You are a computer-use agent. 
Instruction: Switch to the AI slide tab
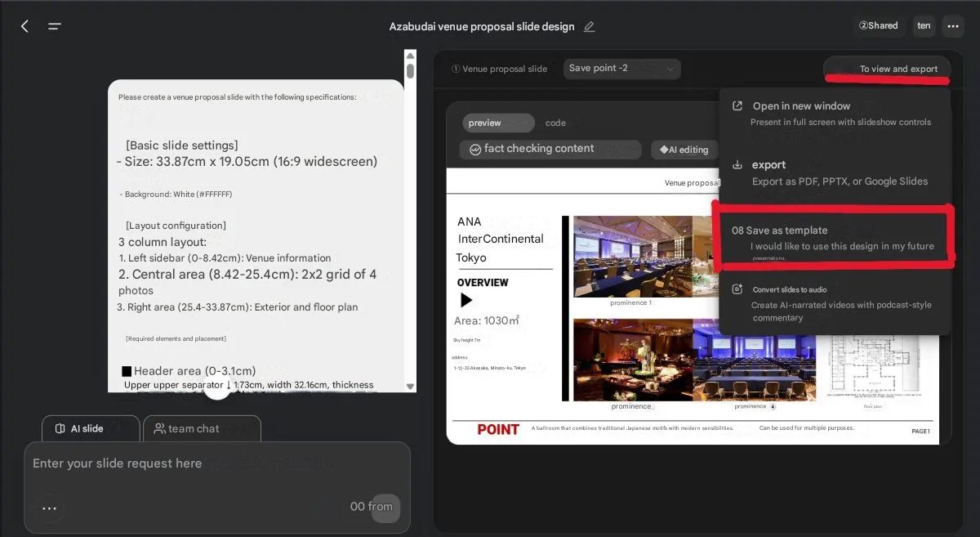[x=90, y=428]
